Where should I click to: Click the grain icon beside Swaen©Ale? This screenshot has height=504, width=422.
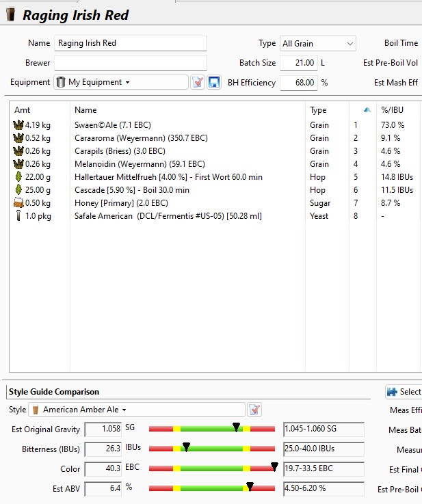pos(18,125)
